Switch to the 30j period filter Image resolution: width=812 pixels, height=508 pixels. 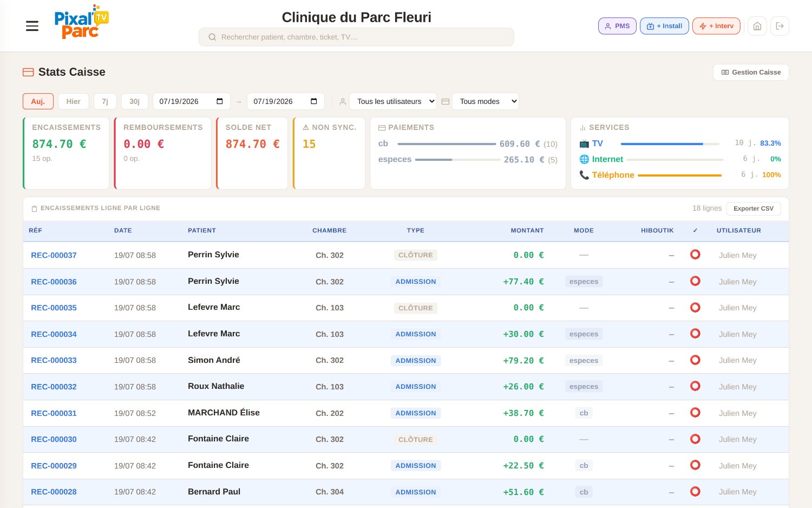tap(134, 101)
